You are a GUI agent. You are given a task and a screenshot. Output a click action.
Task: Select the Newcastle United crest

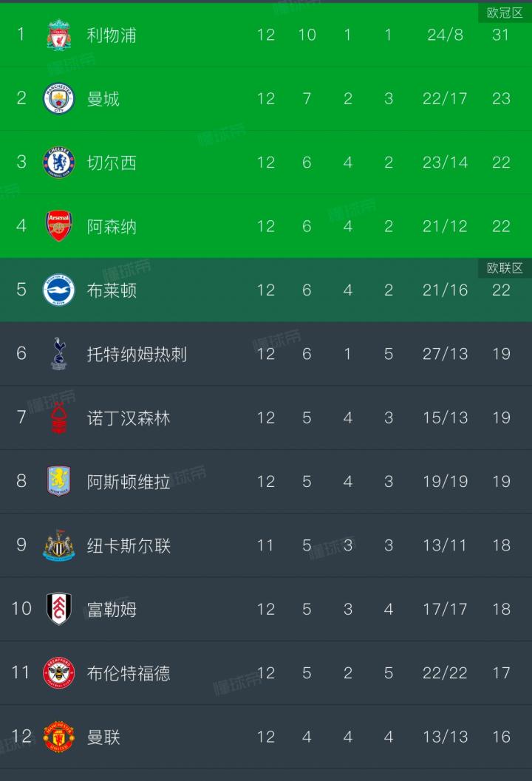(x=58, y=545)
